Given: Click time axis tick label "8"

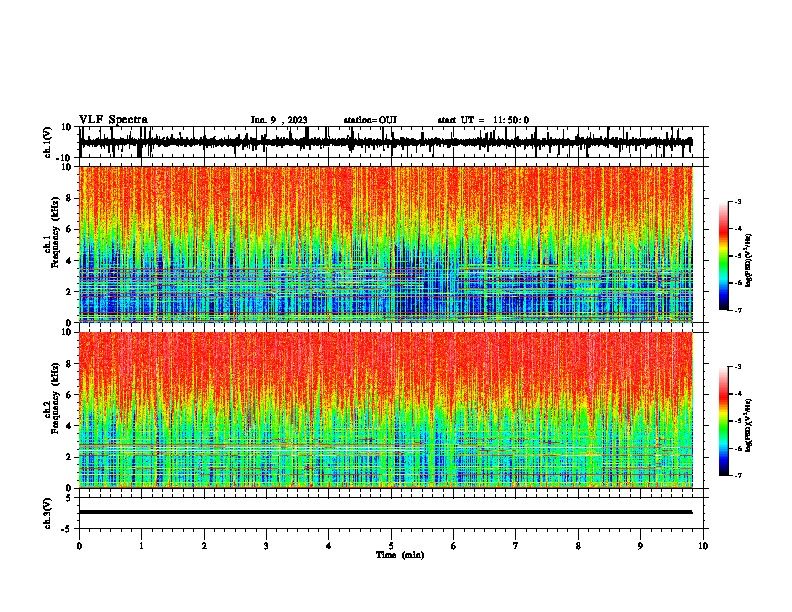Looking at the screenshot, I should point(578,546).
